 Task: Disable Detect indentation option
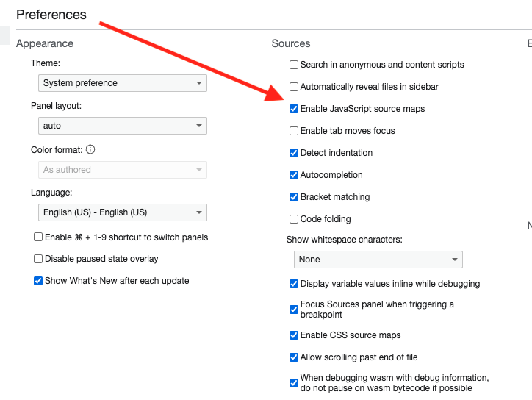click(294, 153)
